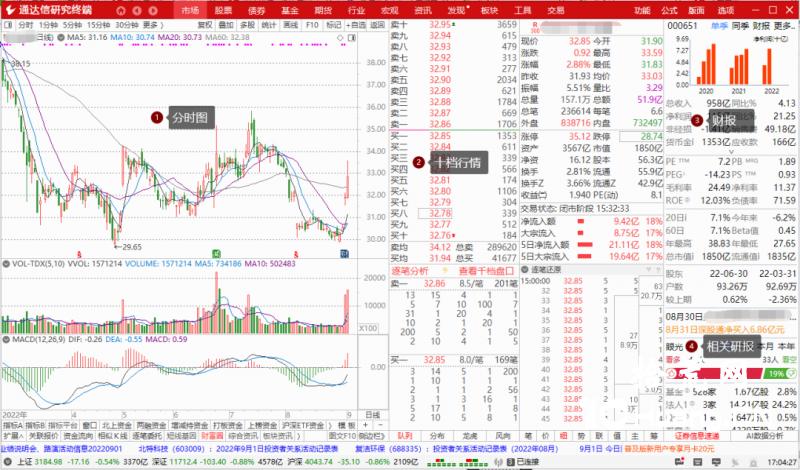Open the 日线 period selector at bottom

tap(372, 415)
